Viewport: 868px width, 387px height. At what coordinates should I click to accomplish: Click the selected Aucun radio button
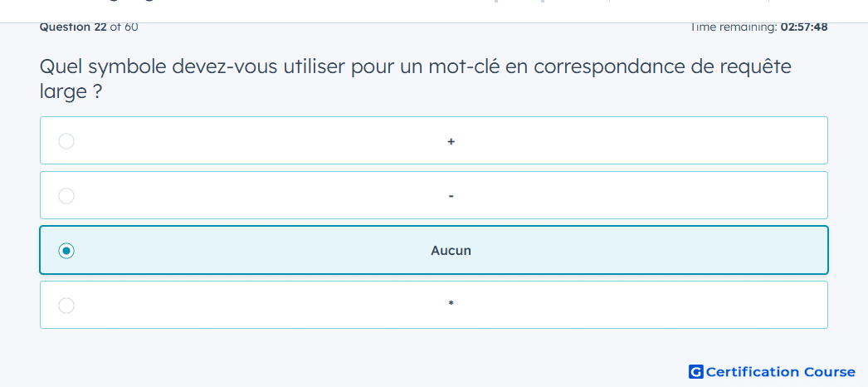click(x=66, y=251)
